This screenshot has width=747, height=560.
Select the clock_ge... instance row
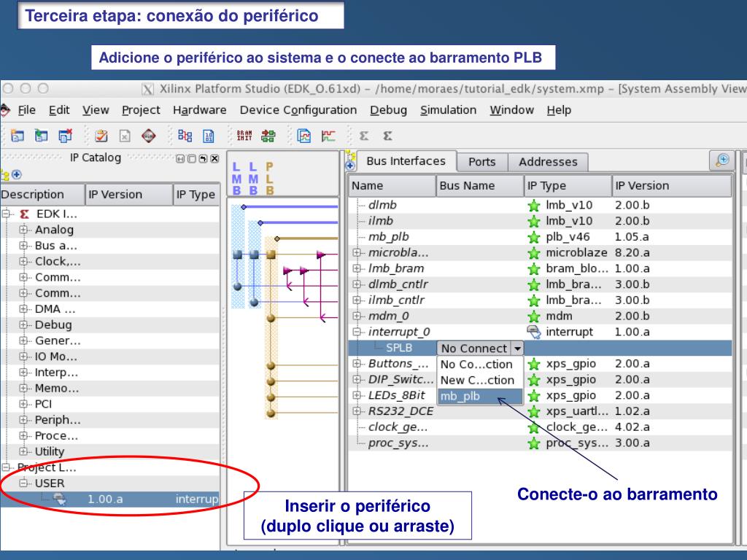[540, 427]
